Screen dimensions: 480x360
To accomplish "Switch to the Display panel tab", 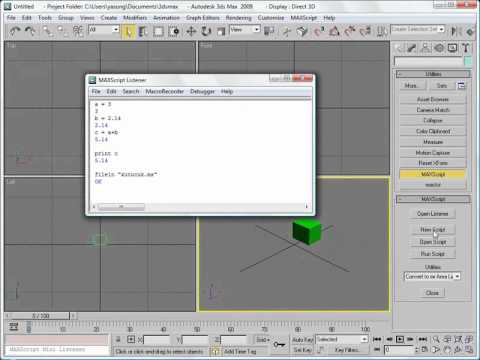I will tap(452, 48).
